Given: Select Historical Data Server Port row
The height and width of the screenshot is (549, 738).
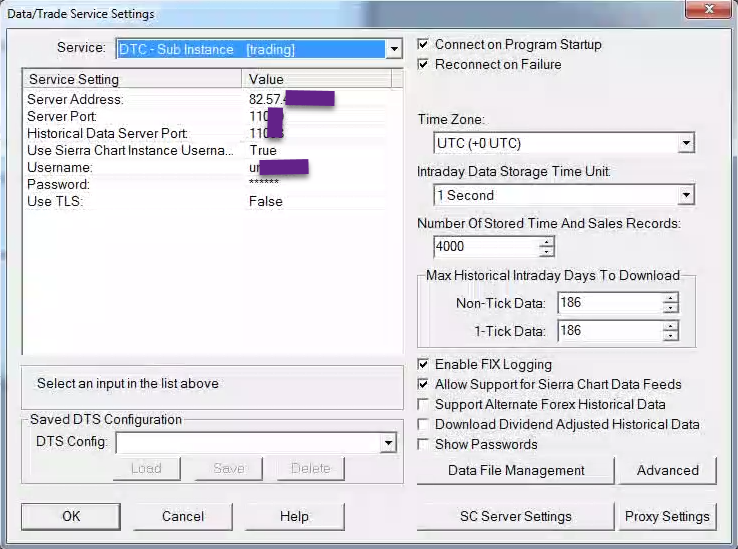Looking at the screenshot, I should point(207,133).
